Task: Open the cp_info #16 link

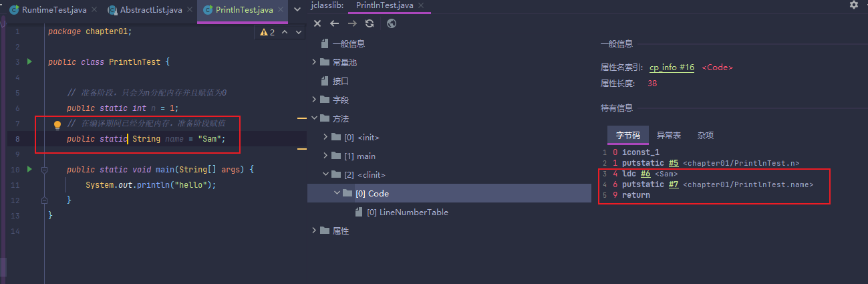Action: [672, 67]
